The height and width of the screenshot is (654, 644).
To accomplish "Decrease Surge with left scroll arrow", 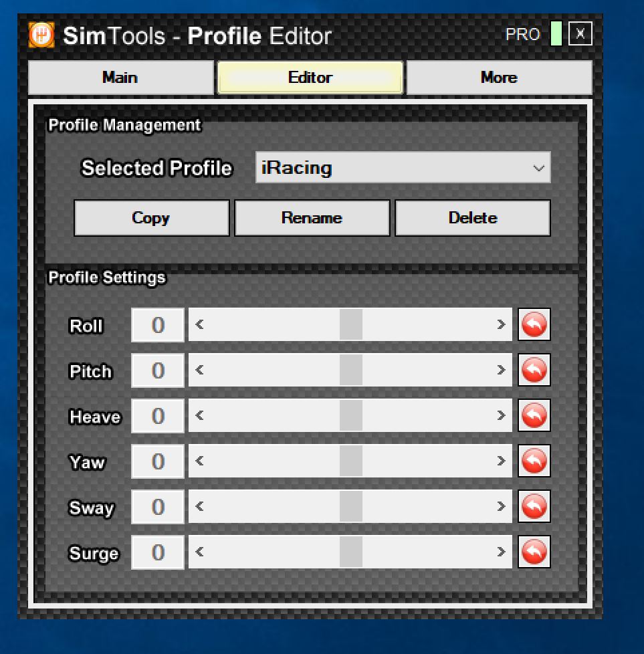I will point(199,552).
